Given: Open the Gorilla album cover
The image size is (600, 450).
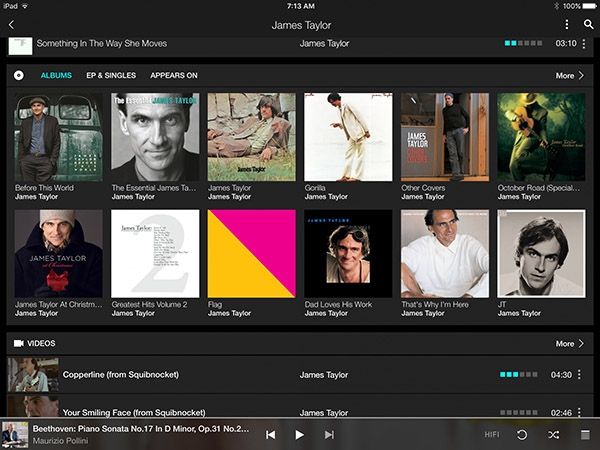Looking at the screenshot, I should pyautogui.click(x=348, y=137).
